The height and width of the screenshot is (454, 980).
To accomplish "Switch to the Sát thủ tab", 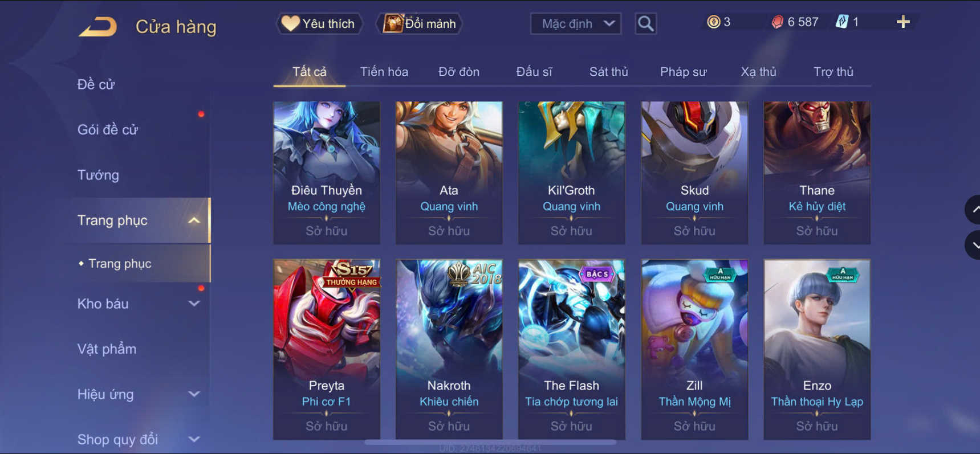I will tap(608, 72).
